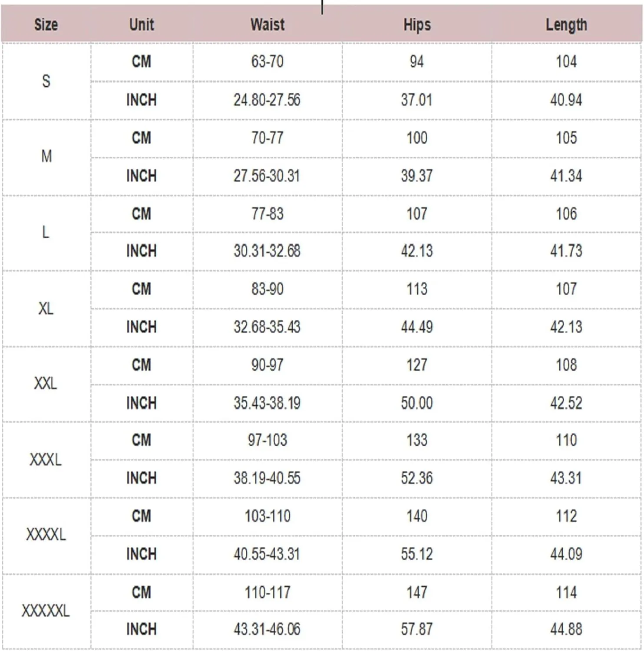Click waist value 63-70 cell
Image resolution: width=644 pixels, height=651 pixels.
tap(268, 62)
